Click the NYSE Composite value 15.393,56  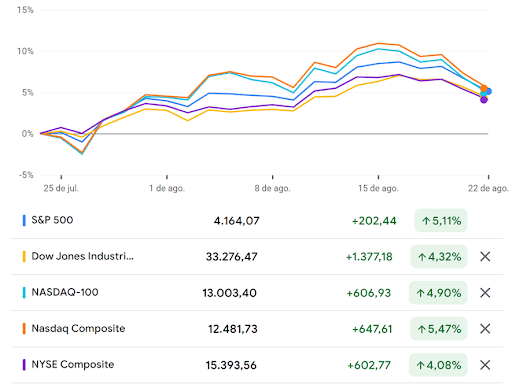[x=231, y=365]
